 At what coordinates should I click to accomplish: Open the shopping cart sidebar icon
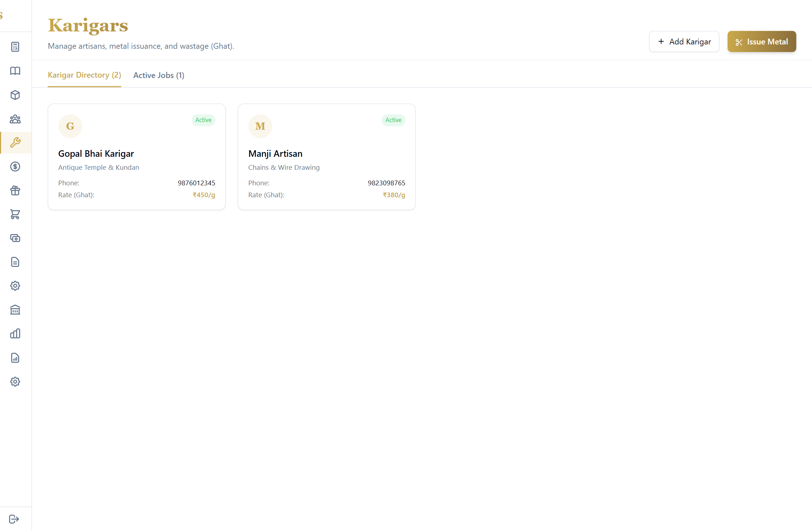[x=15, y=214]
